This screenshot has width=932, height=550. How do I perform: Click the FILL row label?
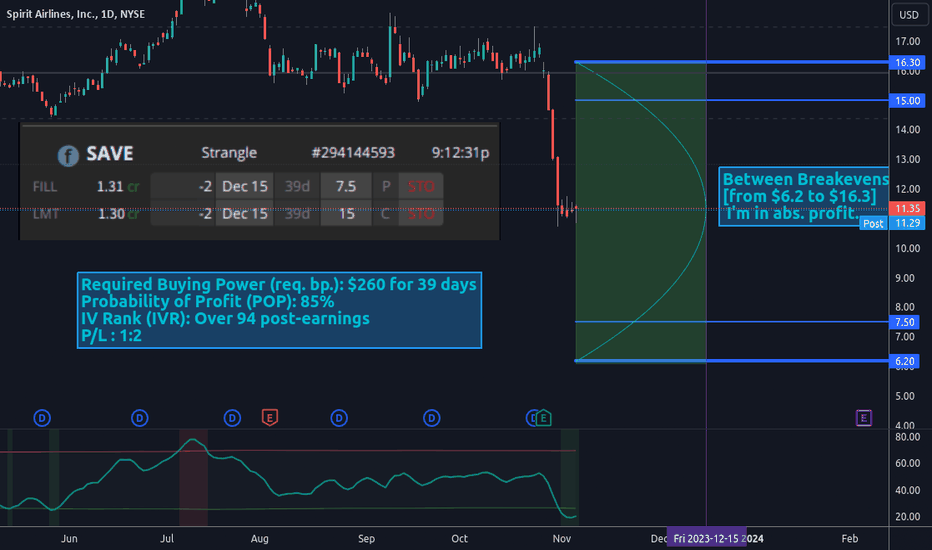45,187
